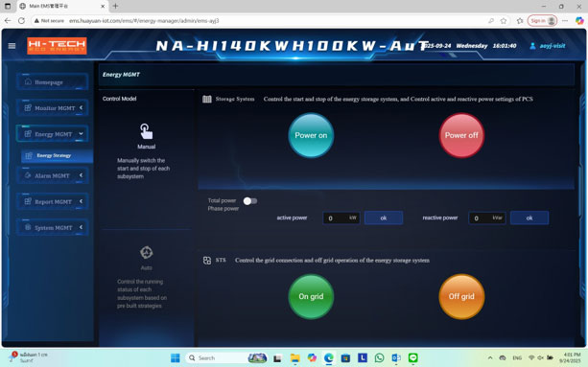The image size is (588, 367).
Task: Open Outlook from the taskbar
Action: [x=396, y=358]
